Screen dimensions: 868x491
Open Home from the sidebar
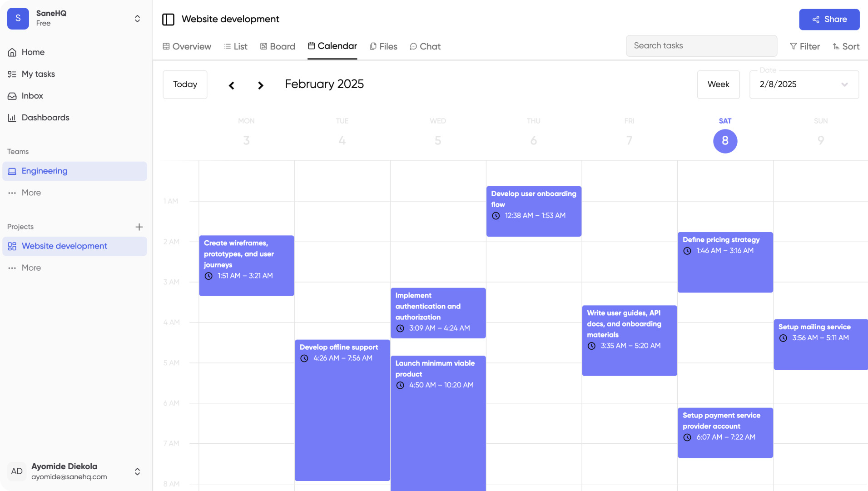pos(33,52)
